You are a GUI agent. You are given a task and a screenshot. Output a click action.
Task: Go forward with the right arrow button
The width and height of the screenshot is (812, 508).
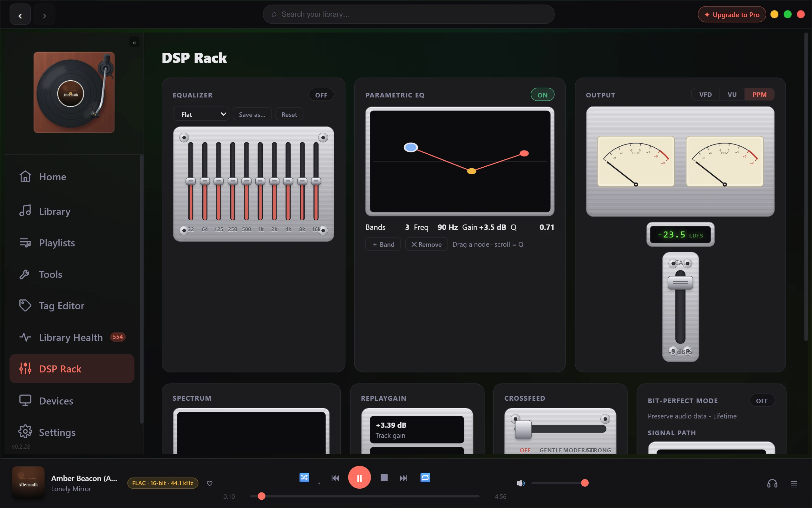click(44, 15)
